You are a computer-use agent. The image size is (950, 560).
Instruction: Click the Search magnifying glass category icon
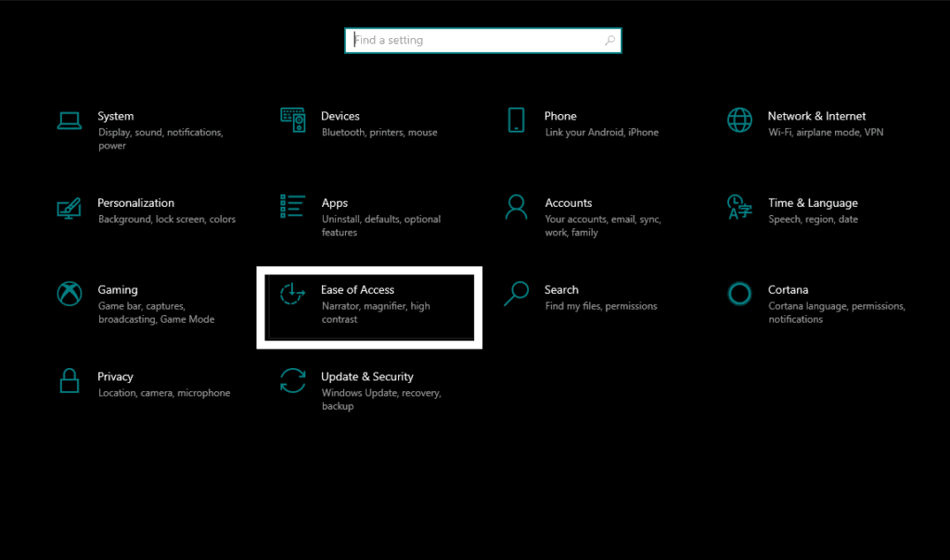click(516, 294)
